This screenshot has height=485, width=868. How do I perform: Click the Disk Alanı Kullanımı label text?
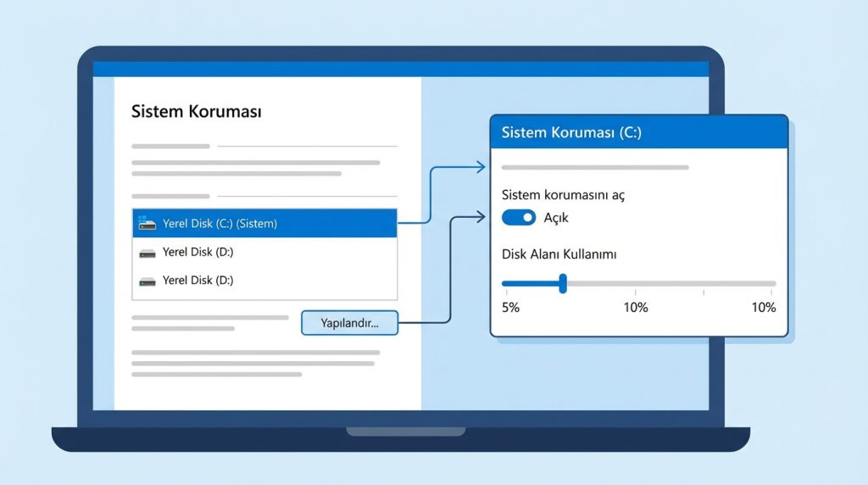(559, 254)
